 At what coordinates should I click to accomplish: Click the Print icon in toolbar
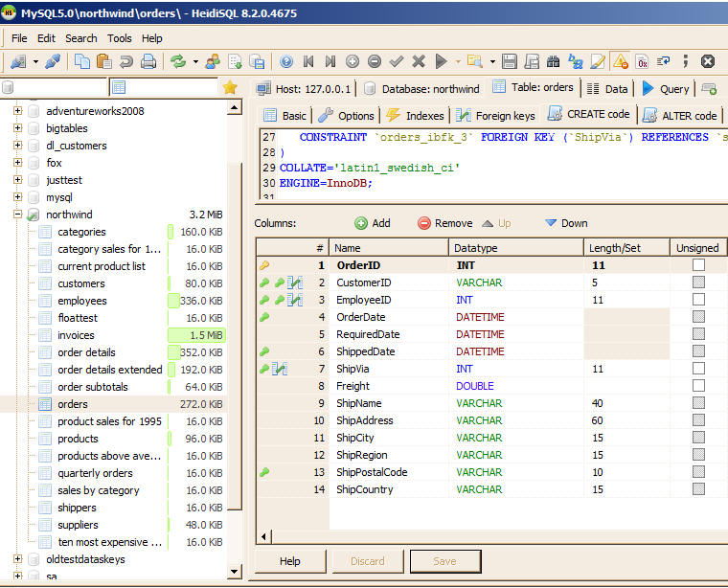tap(148, 61)
